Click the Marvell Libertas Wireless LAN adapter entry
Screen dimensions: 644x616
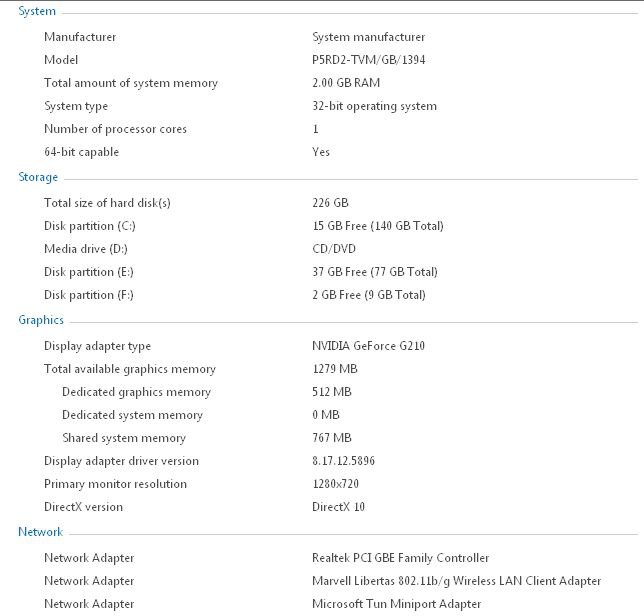pos(456,581)
